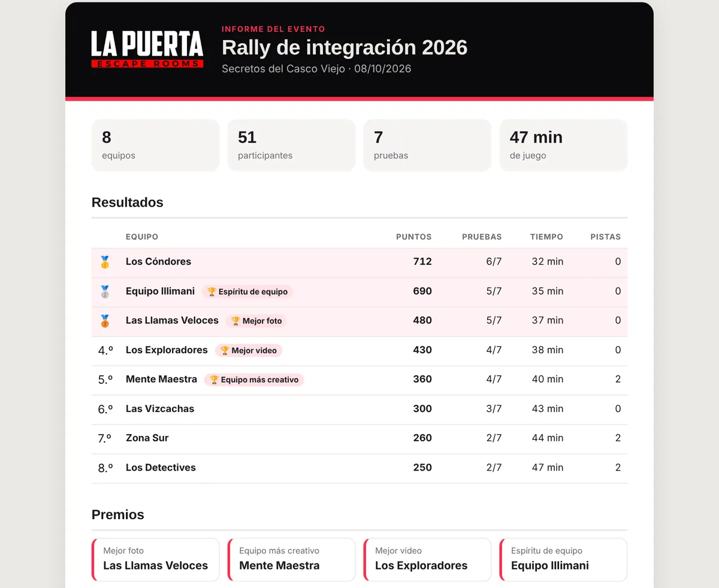The height and width of the screenshot is (588, 719).
Task: Click the 5.º rank label
Action: click(x=105, y=379)
